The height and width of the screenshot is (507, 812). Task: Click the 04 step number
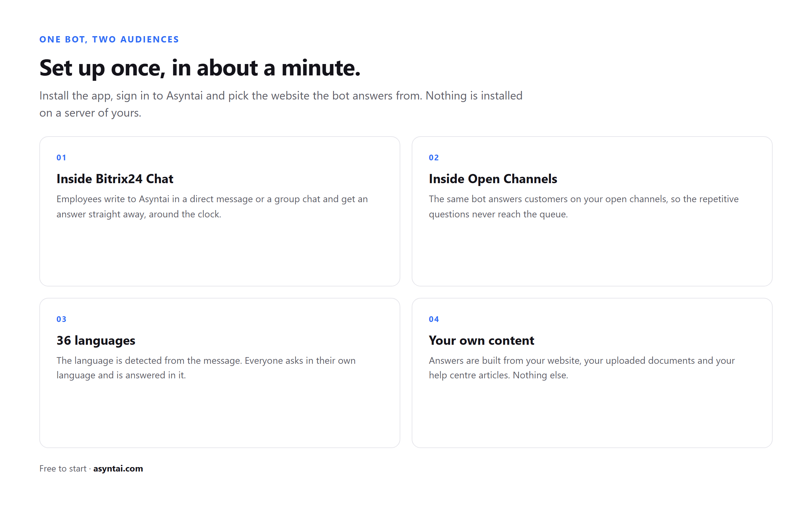[x=434, y=319]
